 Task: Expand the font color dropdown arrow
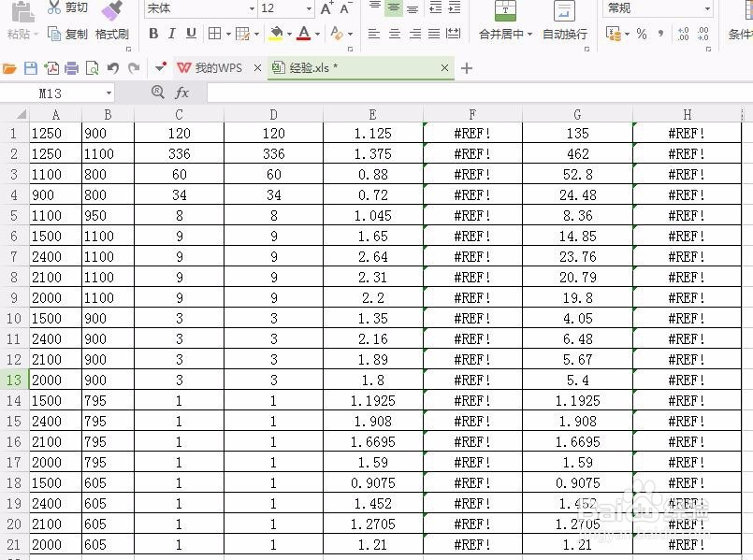(x=317, y=34)
